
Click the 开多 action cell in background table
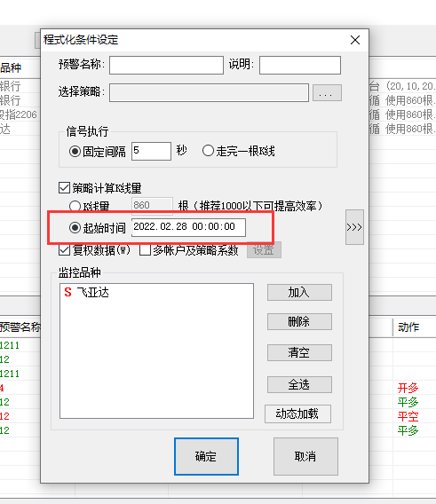(408, 388)
